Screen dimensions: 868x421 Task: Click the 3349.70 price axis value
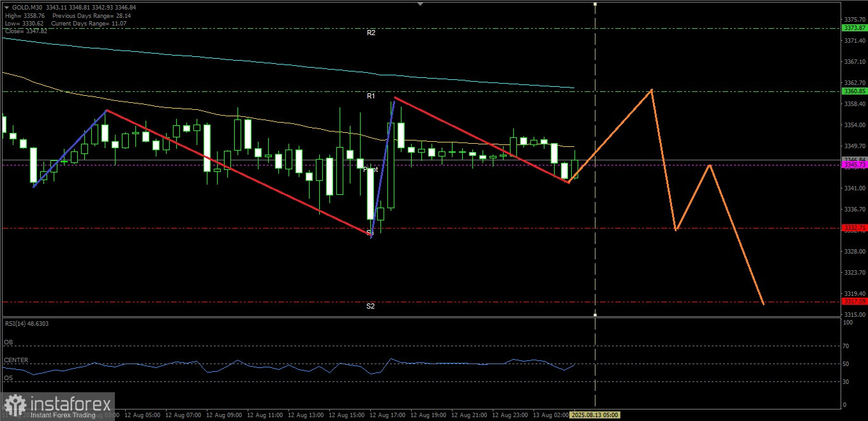point(855,146)
